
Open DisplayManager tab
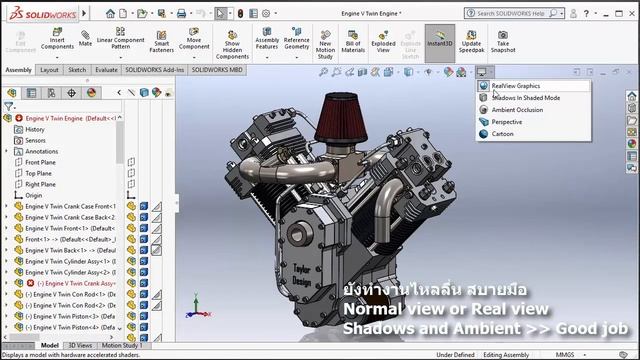click(x=91, y=93)
